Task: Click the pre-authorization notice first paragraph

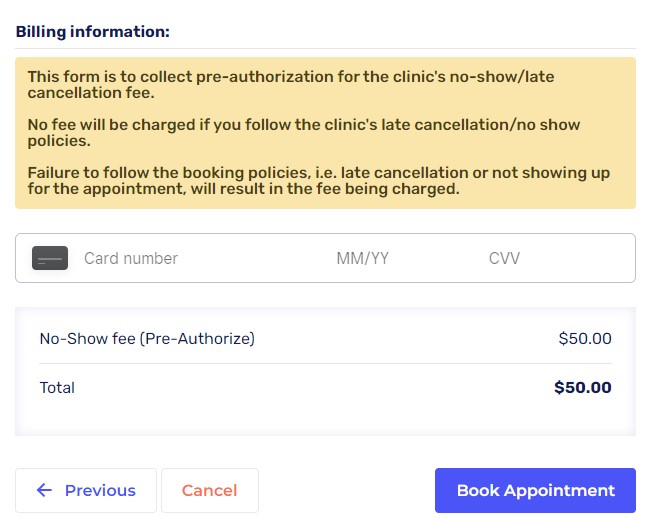Action: 290,85
